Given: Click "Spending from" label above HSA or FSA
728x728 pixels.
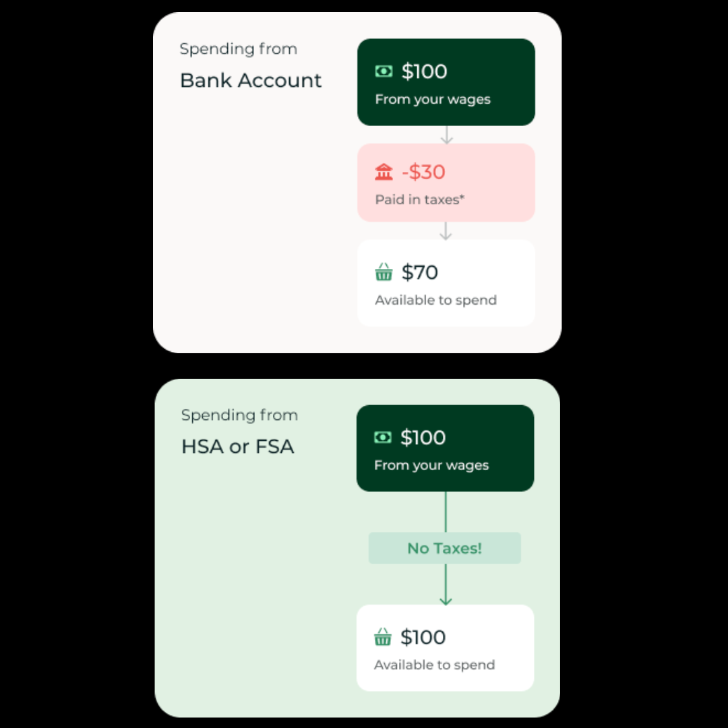Looking at the screenshot, I should point(239,415).
